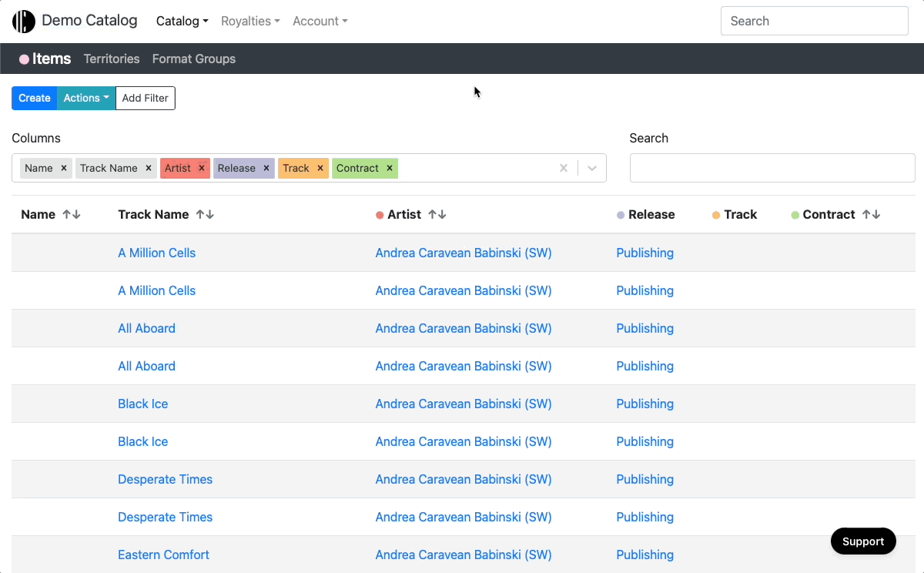The image size is (924, 573).
Task: Open the Account dropdown menu
Action: point(320,21)
